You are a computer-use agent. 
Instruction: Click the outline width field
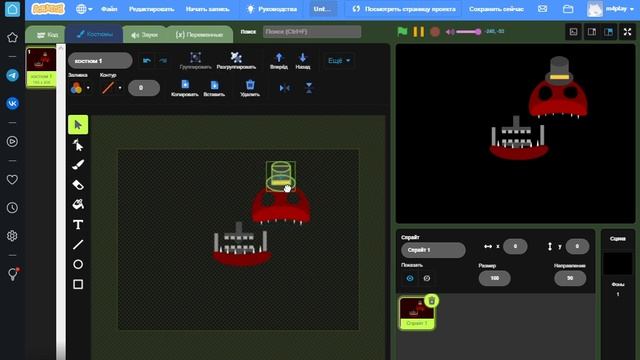pos(144,88)
